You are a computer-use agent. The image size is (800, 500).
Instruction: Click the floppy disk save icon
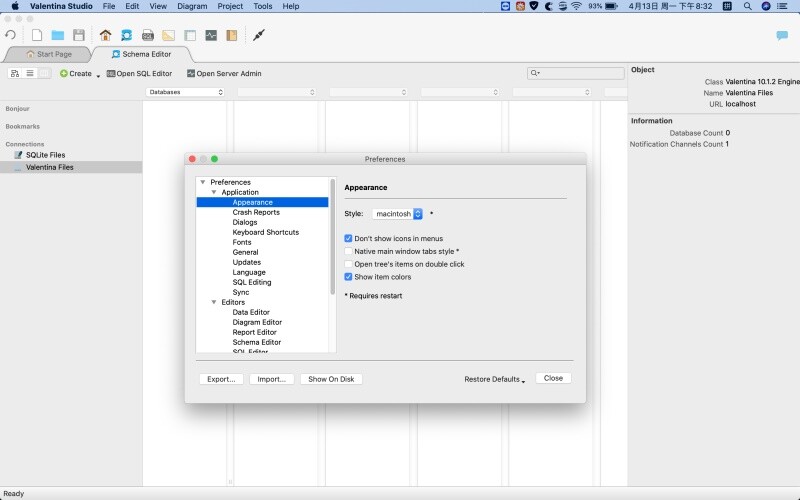79,35
